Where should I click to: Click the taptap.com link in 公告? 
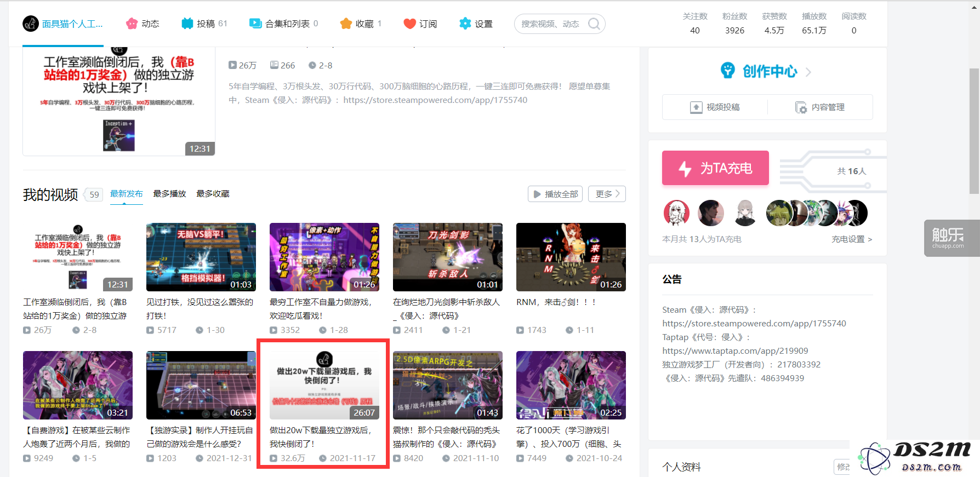click(x=735, y=351)
